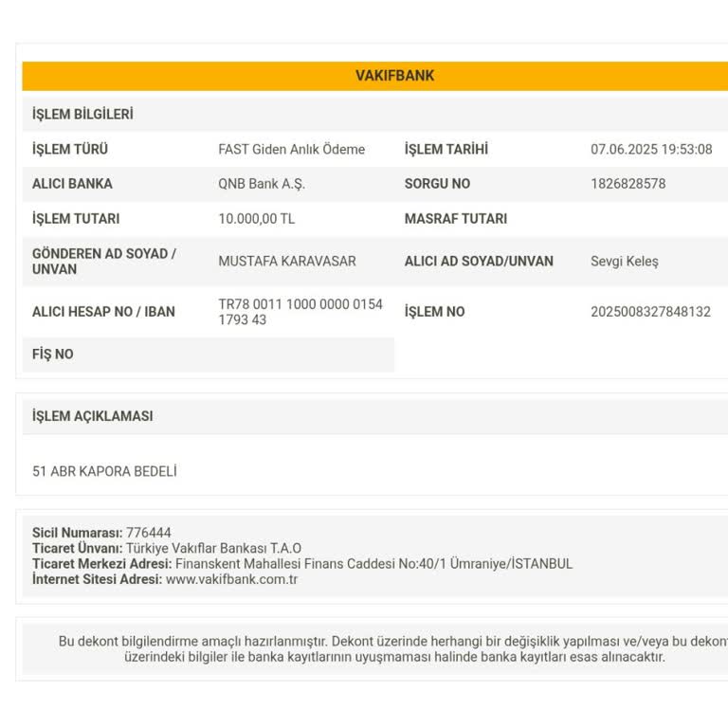Click the MASRAF TUTARI label

[456, 219]
